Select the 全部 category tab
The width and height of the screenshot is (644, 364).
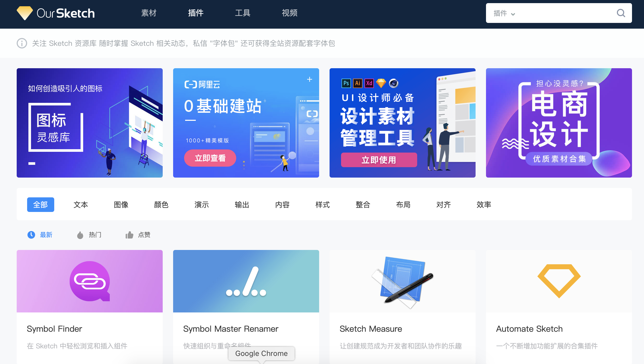point(40,205)
